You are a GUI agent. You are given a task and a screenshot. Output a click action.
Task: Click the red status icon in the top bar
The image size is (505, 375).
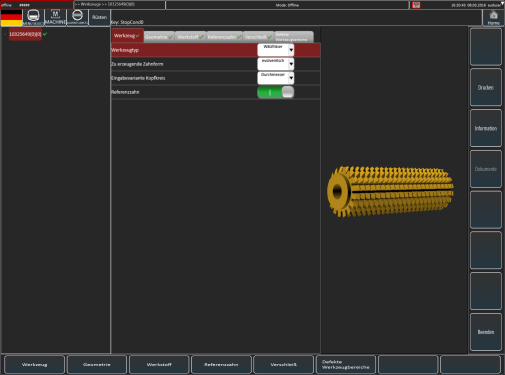pyautogui.click(x=416, y=5)
